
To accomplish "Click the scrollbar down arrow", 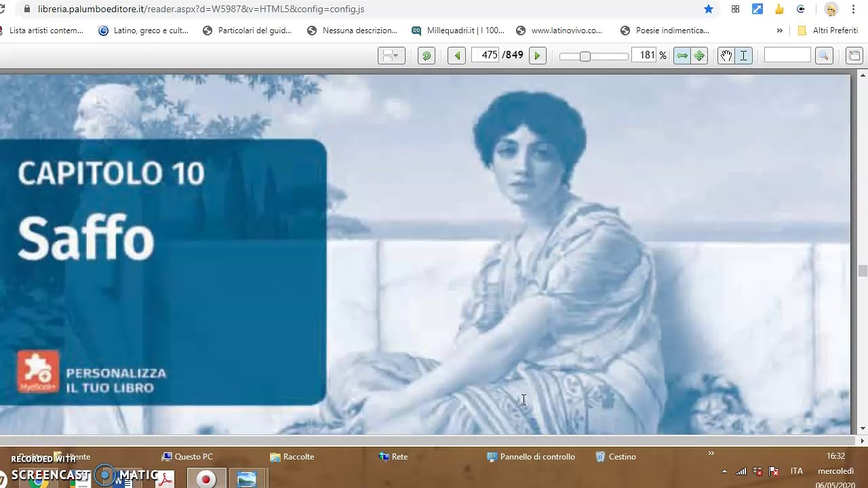I will [863, 428].
